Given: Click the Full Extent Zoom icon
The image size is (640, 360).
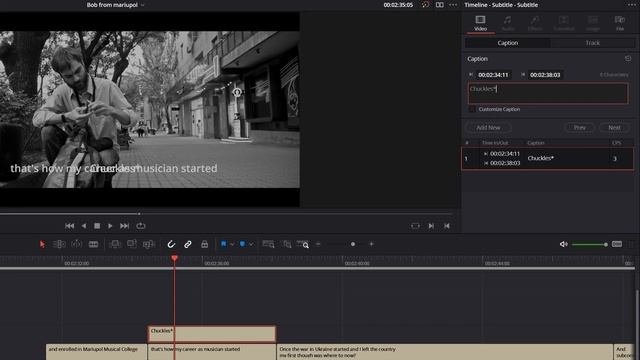Looking at the screenshot, I should point(268,244).
